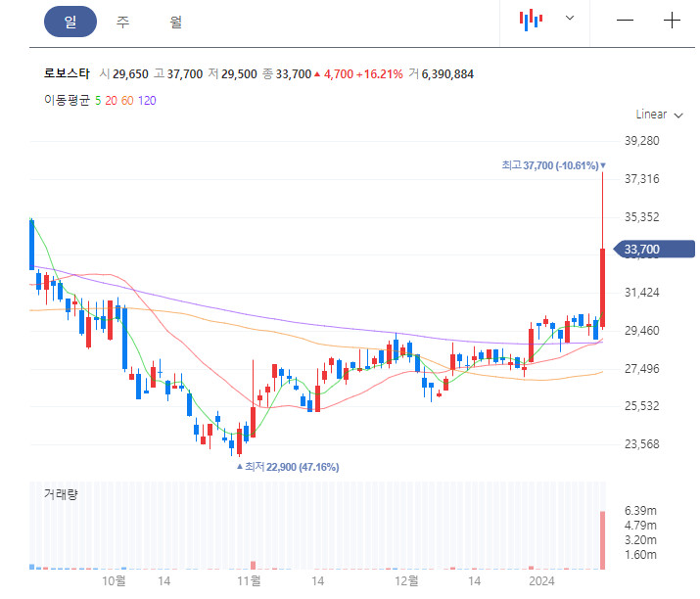
Task: Select the 일 (daily) chart tab
Action: (x=70, y=22)
